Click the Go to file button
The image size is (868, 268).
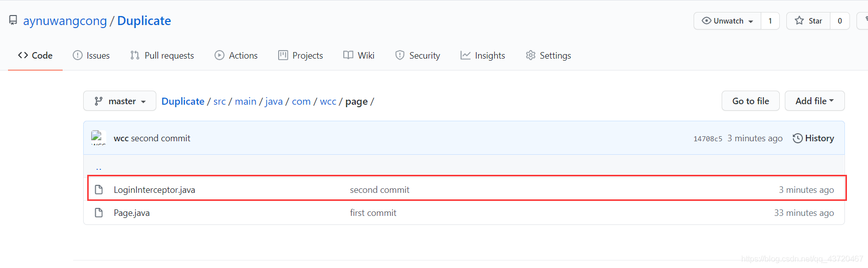point(751,101)
